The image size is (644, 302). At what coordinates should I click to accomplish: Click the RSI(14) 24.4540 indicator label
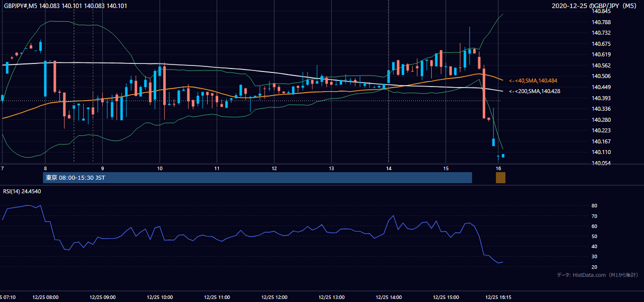pos(22,191)
